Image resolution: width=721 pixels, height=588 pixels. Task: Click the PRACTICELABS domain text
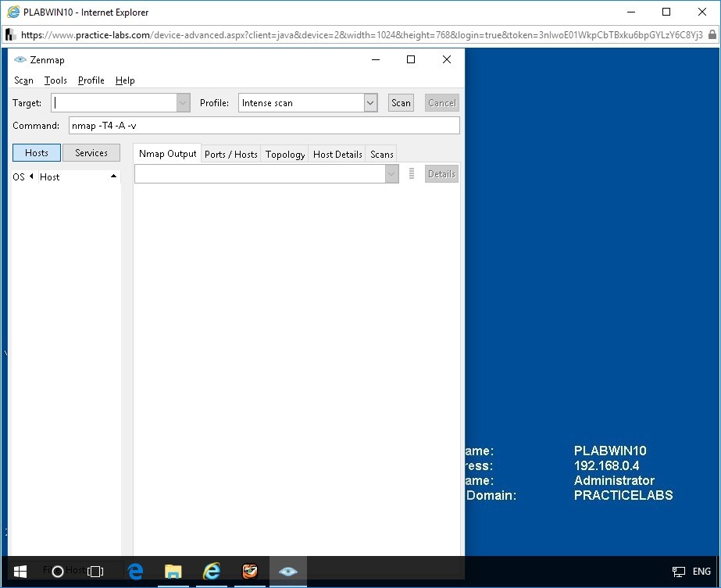pyautogui.click(x=623, y=495)
